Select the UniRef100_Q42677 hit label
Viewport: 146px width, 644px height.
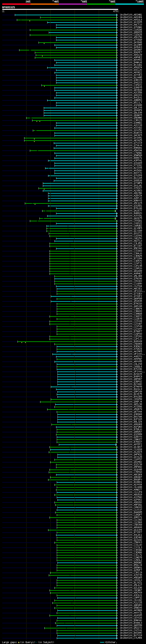coord(131,211)
